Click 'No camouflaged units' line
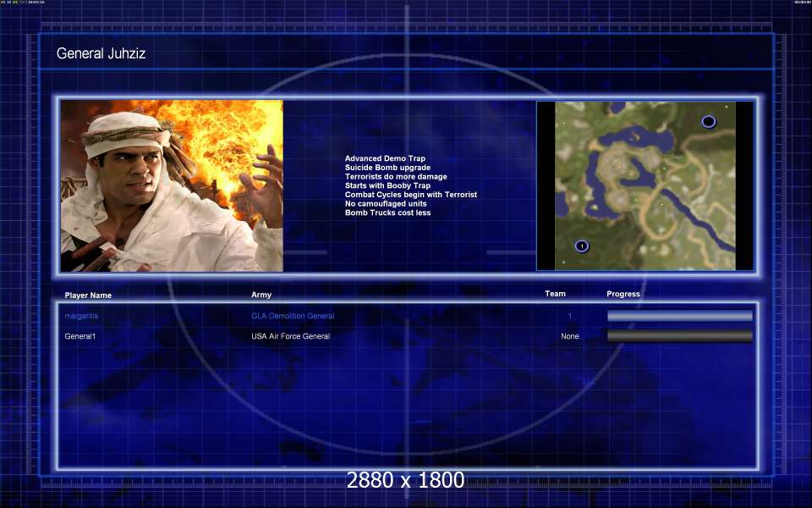The width and height of the screenshot is (812, 508). (386, 204)
